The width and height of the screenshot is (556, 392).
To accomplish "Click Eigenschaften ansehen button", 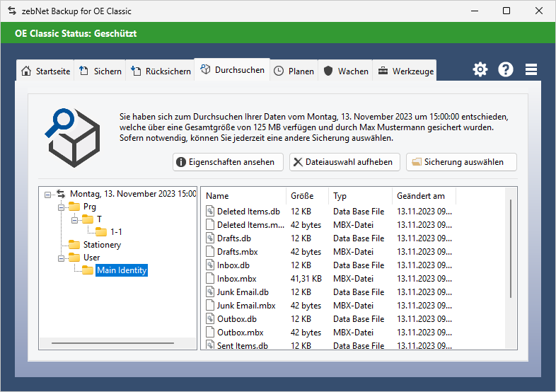I will point(228,162).
